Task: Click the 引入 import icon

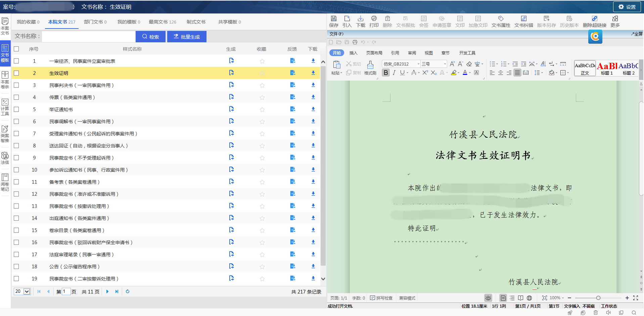Action: click(x=347, y=21)
